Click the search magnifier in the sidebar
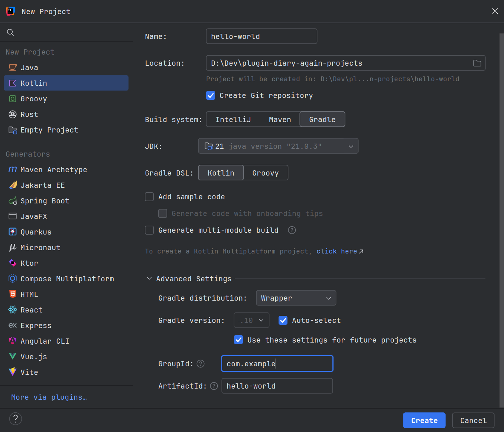This screenshot has height=432, width=504. click(10, 32)
